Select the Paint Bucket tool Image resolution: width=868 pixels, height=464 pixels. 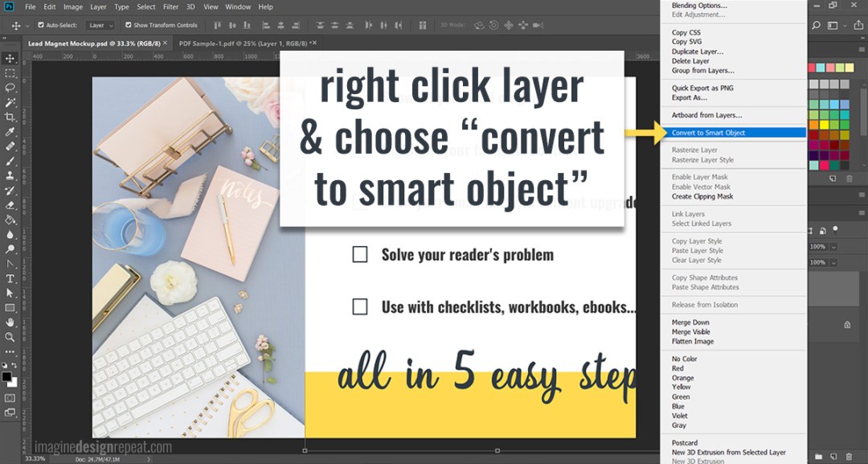coord(10,220)
